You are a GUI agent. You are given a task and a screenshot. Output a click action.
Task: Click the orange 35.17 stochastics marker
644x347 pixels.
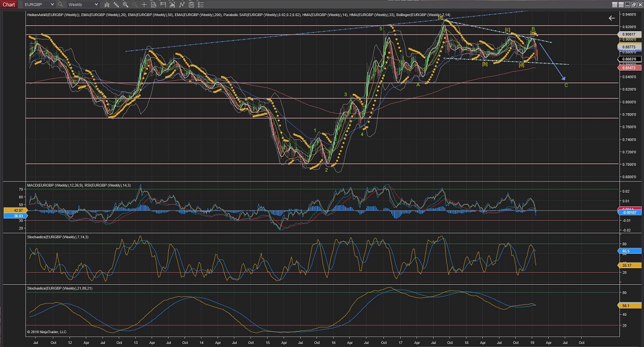point(629,266)
